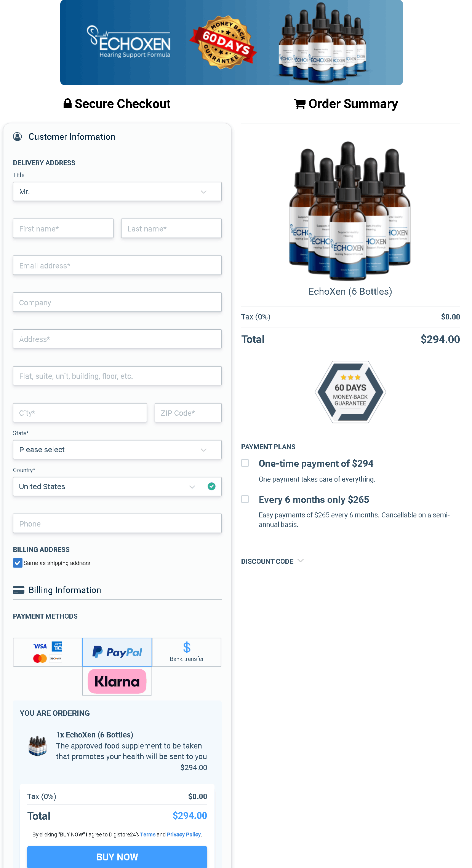Focus the Last name field
This screenshot has width=472, height=868.
coord(171,228)
